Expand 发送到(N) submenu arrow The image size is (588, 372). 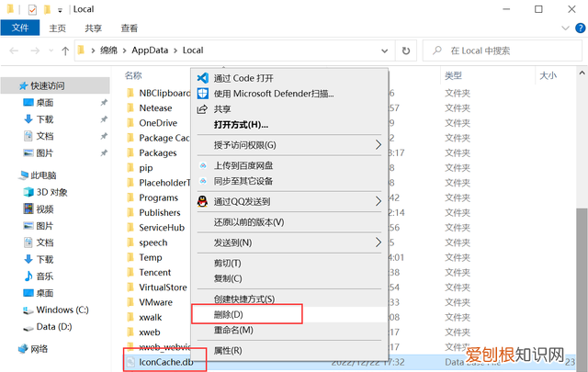click(x=379, y=242)
